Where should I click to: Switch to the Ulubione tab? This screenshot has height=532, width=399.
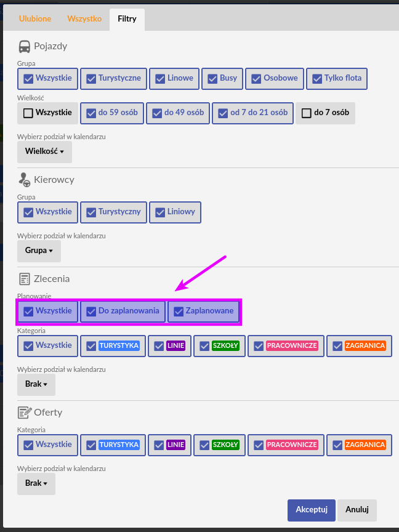coord(35,19)
